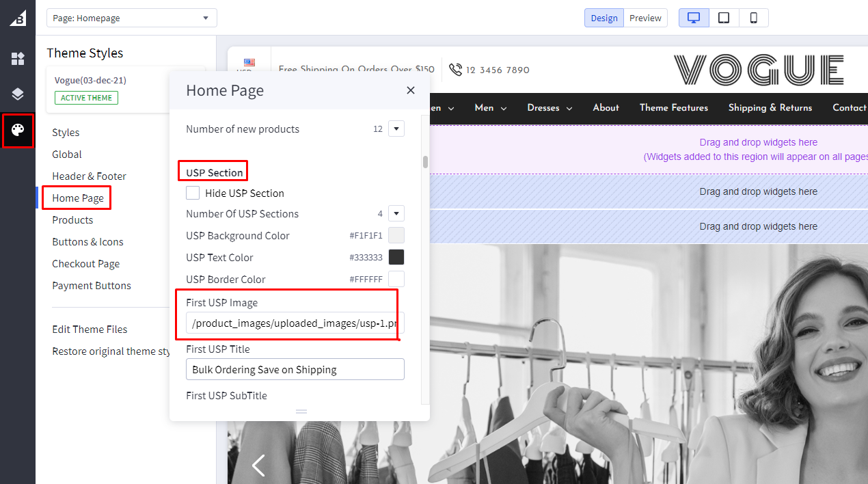Switch to mobile viewport icon

(753, 18)
